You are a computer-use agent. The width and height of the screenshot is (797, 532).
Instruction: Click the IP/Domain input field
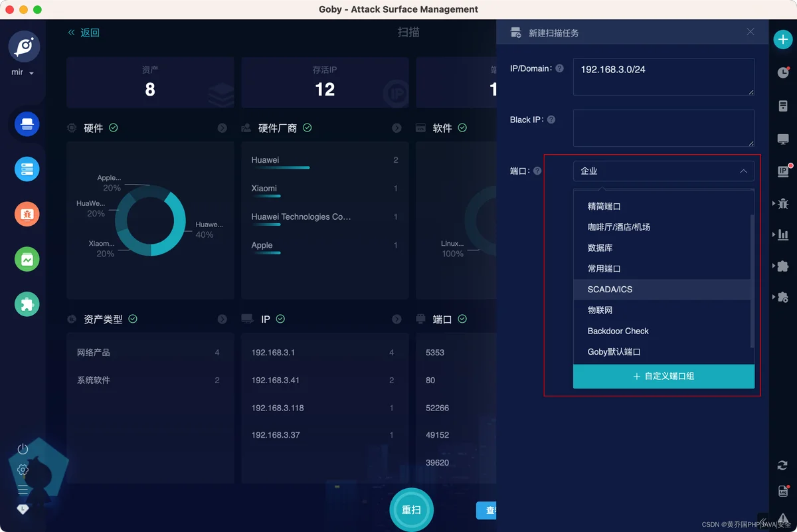pos(664,77)
